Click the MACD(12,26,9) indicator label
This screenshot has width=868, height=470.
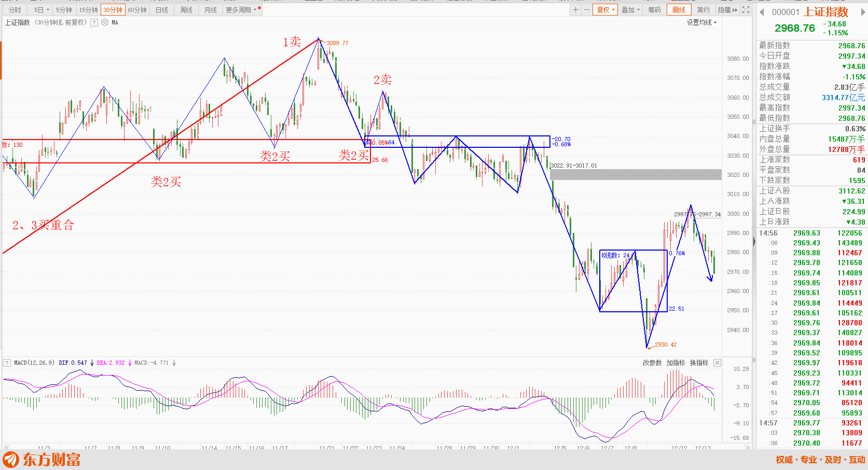pos(34,363)
